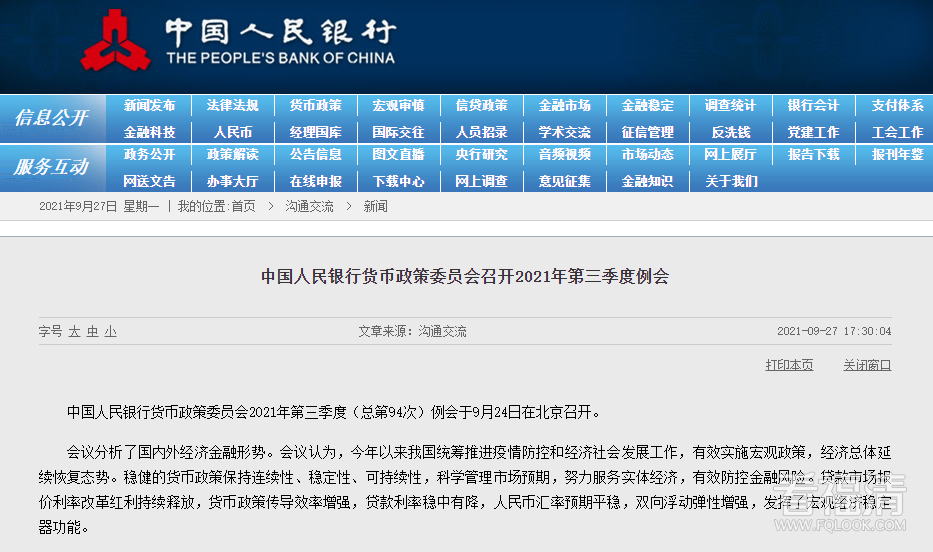
Task: Click 关闭窗口 link
Action: click(x=867, y=365)
